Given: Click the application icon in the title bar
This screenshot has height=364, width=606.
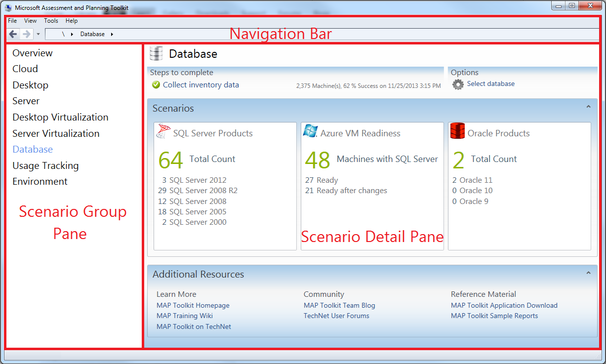Looking at the screenshot, I should 9,7.
